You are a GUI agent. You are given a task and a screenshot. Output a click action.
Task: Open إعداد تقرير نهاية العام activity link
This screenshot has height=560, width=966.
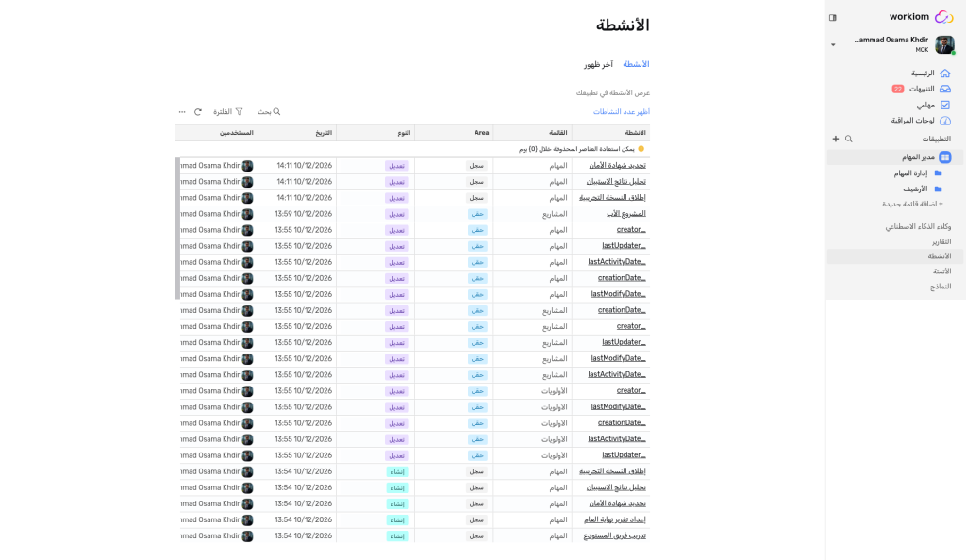[615, 519]
